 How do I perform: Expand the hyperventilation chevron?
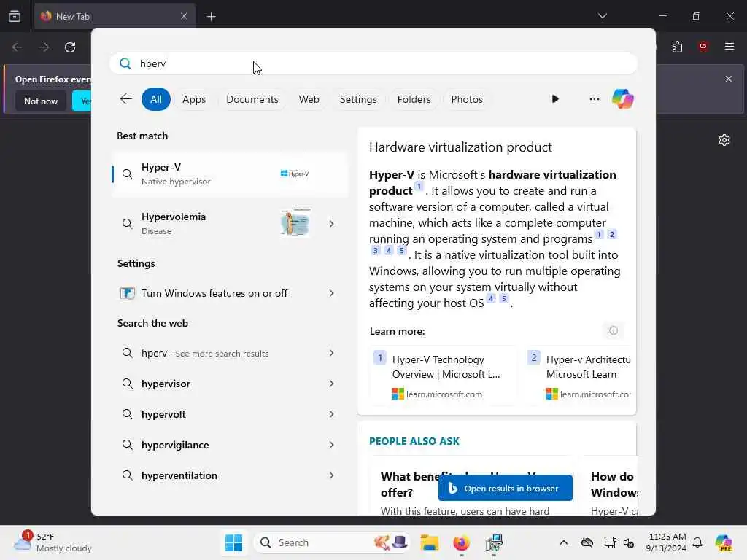coord(331,475)
